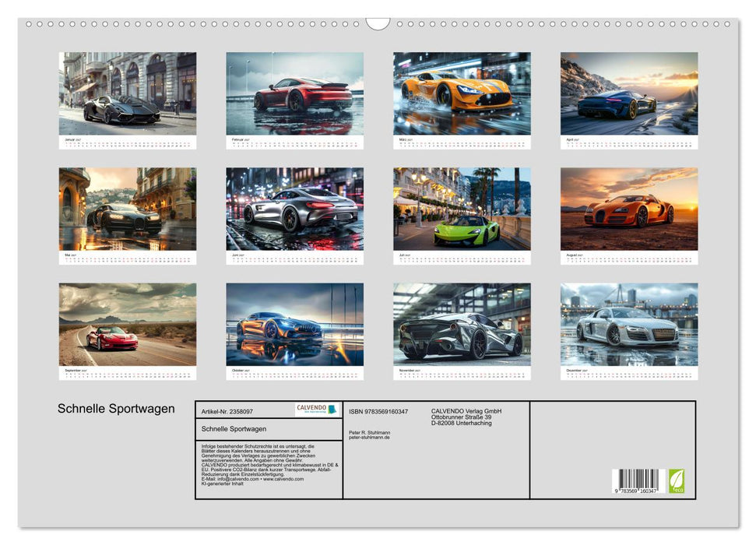The height and width of the screenshot is (545, 756).
Task: Open the link peter-stuhlmann.de
Action: (369, 438)
